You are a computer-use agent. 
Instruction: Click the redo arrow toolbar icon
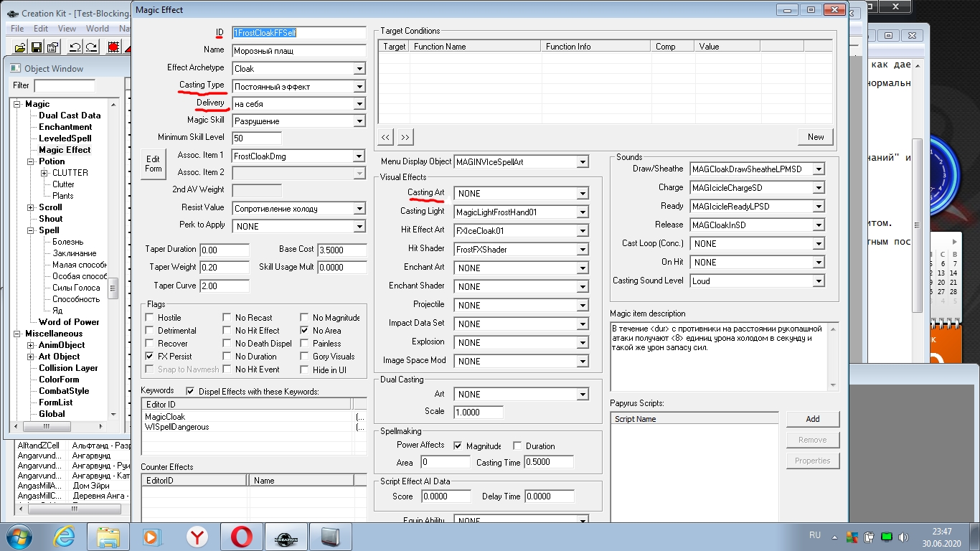click(91, 47)
